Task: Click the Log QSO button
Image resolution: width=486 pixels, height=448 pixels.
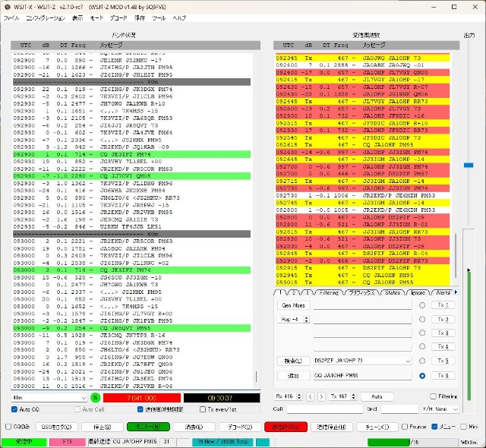Action: pos(56,427)
